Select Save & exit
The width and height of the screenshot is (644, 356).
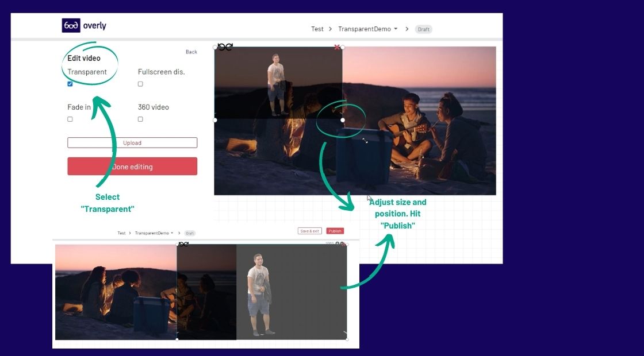point(309,230)
